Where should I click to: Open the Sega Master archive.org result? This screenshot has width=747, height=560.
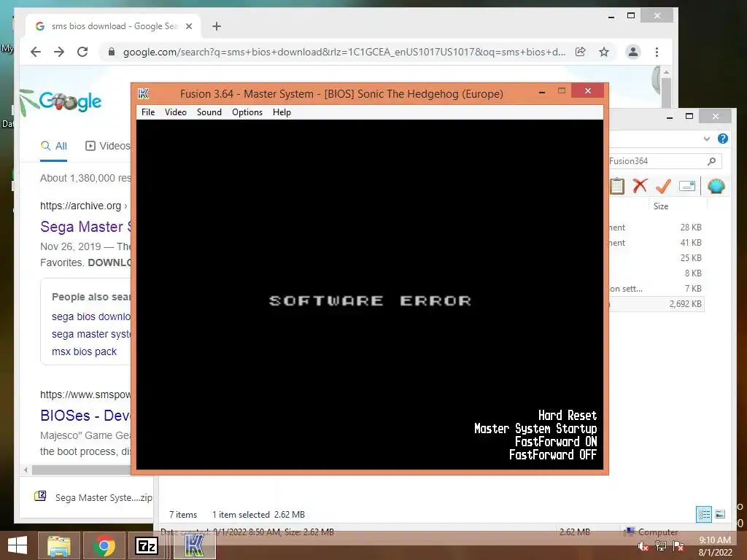coord(85,227)
